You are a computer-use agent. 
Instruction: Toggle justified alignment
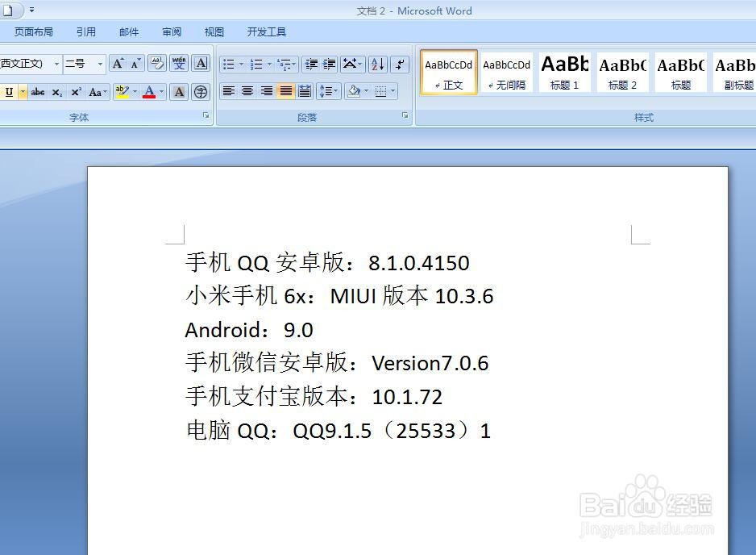(286, 91)
